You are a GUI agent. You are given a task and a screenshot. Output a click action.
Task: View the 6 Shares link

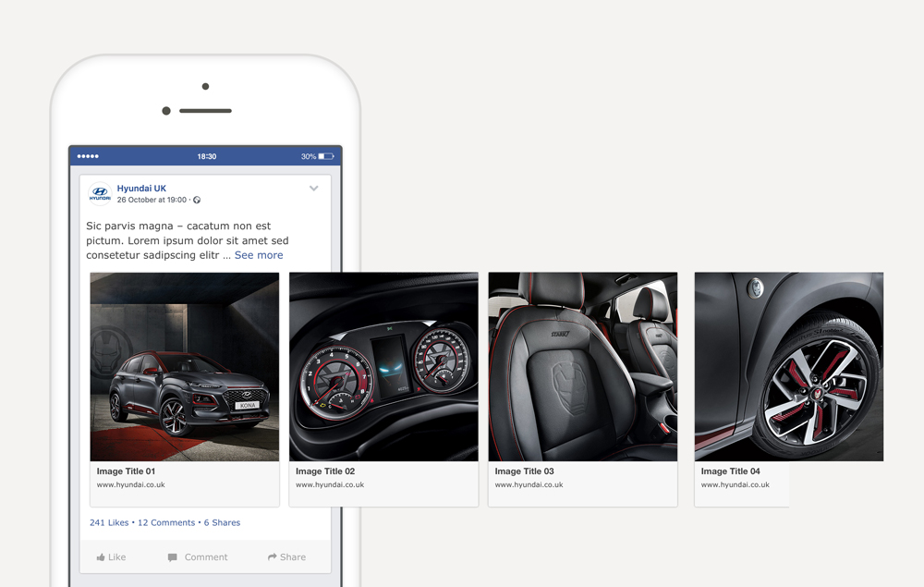click(222, 523)
